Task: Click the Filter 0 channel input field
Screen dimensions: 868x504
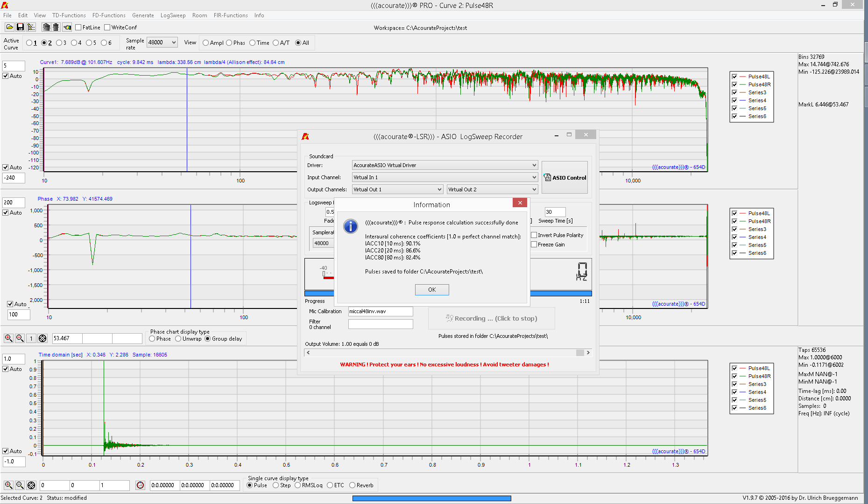Action: click(381, 324)
